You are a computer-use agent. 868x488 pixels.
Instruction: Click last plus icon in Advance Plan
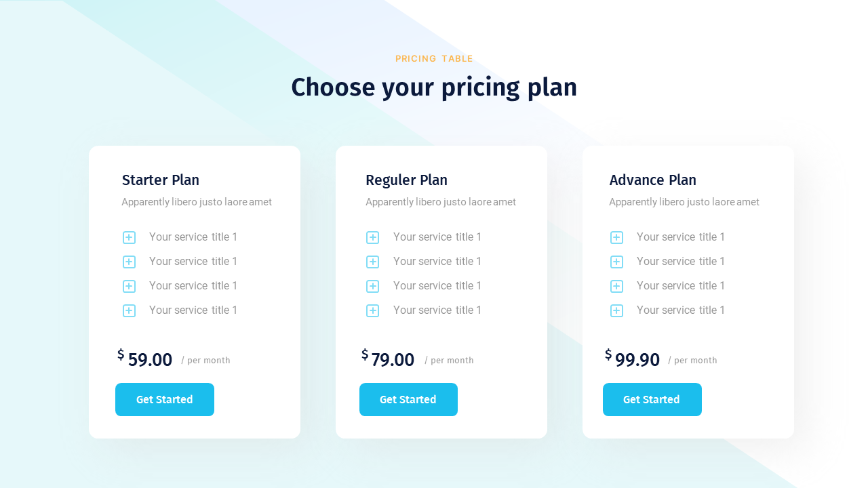click(x=616, y=310)
